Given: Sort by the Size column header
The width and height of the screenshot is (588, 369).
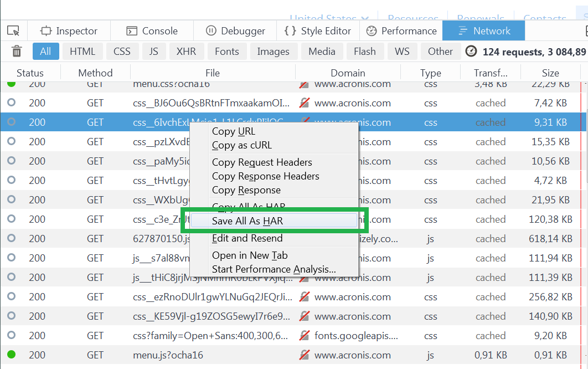Looking at the screenshot, I should coord(550,73).
